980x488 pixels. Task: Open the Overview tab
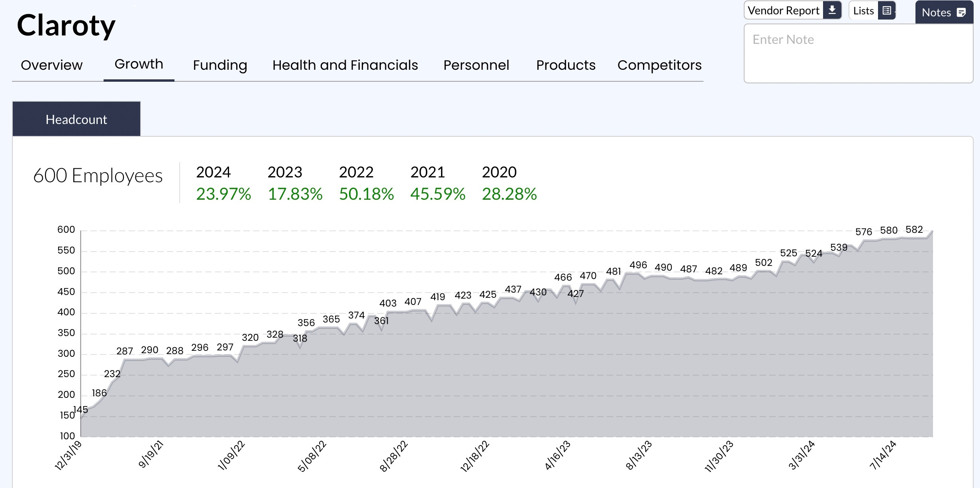(52, 65)
